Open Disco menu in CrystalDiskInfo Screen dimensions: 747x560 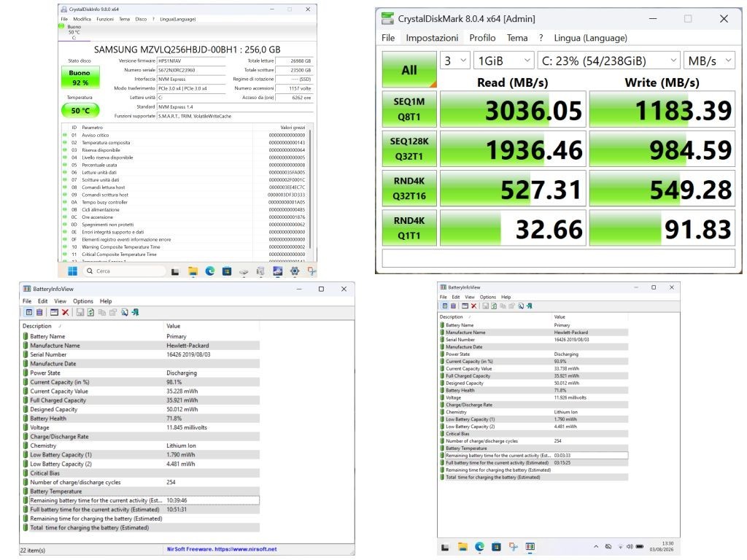[141, 19]
